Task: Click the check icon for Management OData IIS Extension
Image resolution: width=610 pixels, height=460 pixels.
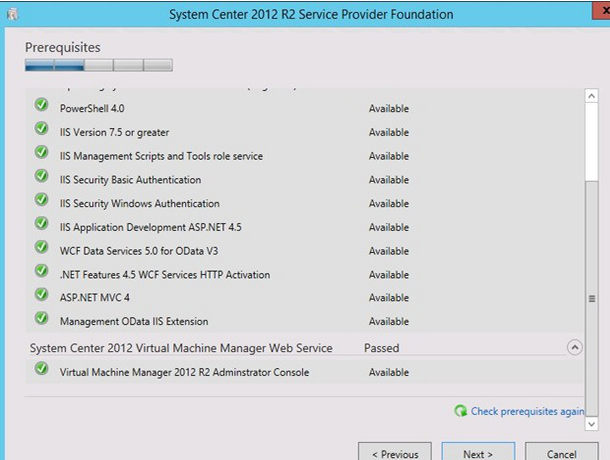Action: [41, 318]
